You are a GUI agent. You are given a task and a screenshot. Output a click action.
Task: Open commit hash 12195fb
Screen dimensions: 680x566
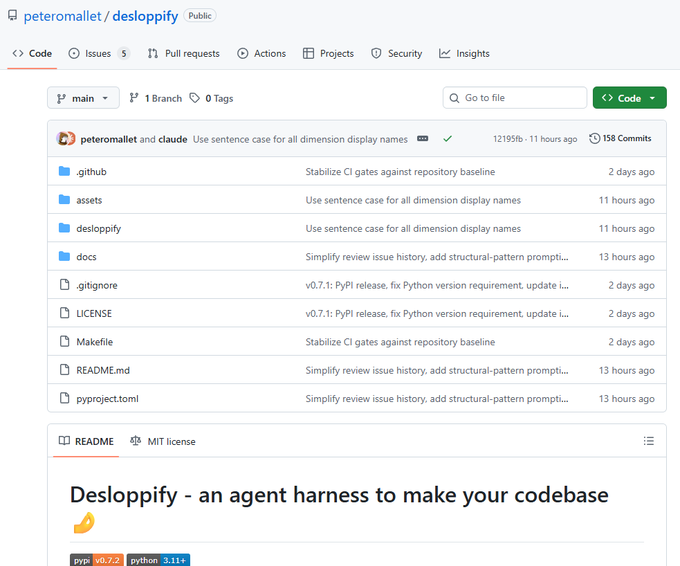pos(508,139)
